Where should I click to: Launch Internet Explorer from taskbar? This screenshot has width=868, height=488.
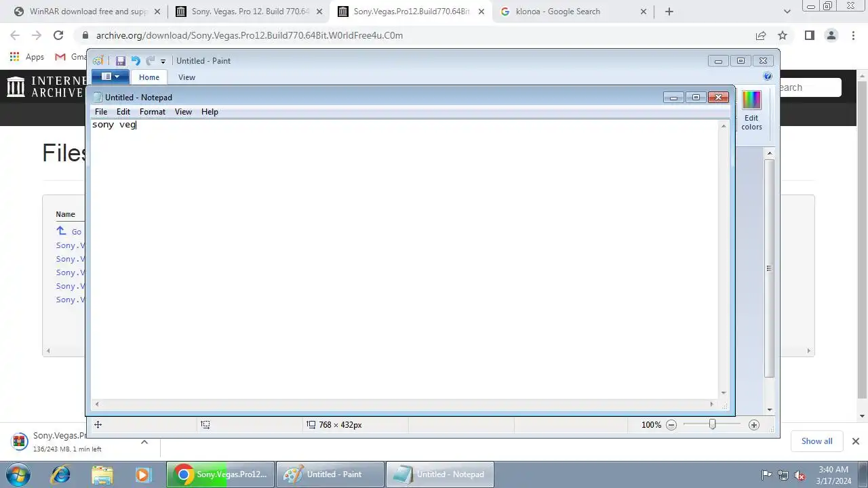coord(60,474)
